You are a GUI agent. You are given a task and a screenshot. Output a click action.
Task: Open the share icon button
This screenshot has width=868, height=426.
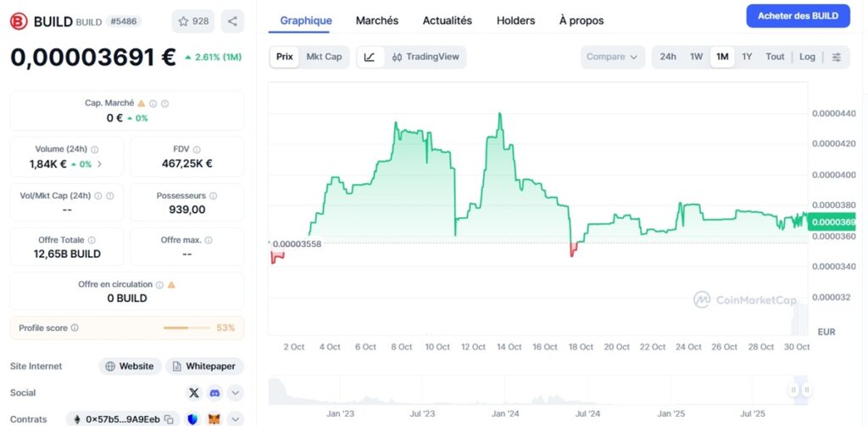click(232, 21)
